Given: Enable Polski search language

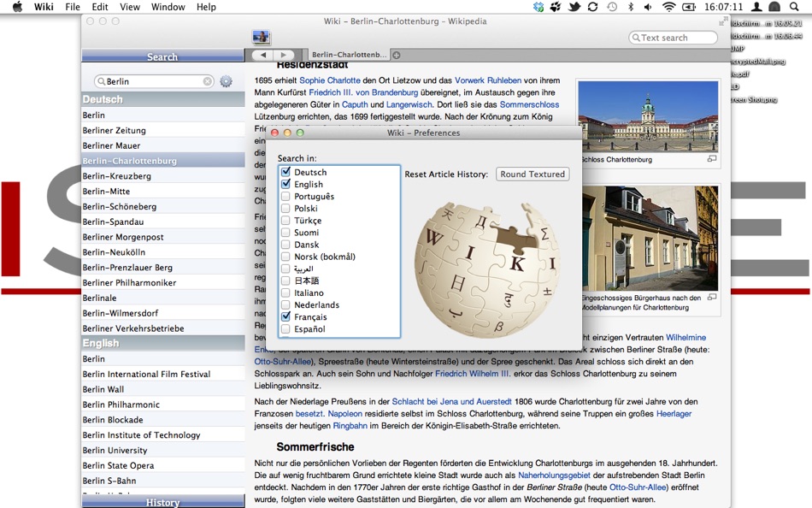Looking at the screenshot, I should pos(285,209).
